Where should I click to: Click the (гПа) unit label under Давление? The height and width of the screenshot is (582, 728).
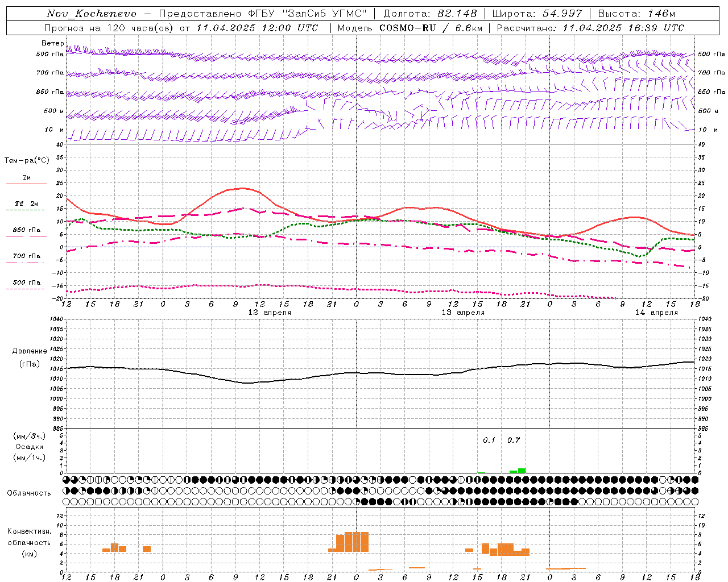pos(30,364)
